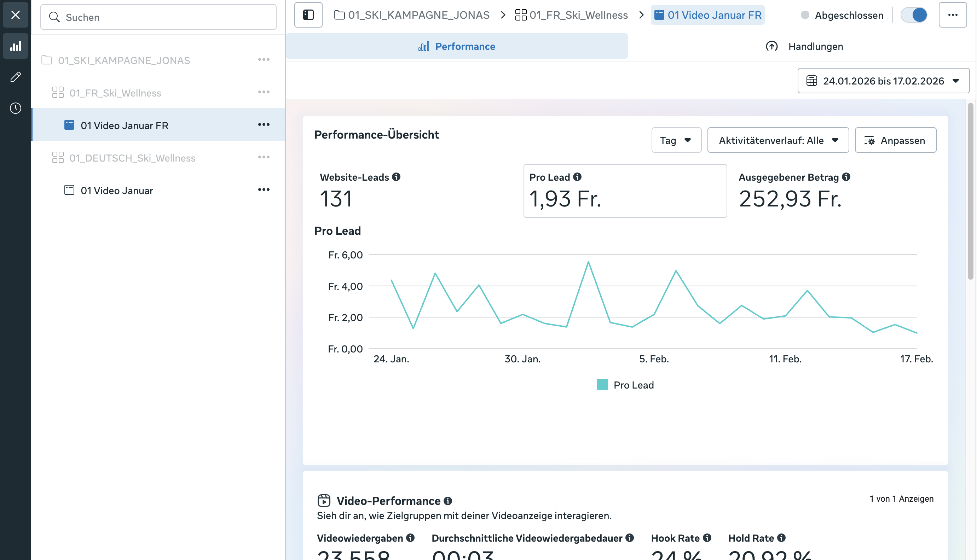977x560 pixels.
Task: Click the Suchen search field
Action: pos(158,17)
